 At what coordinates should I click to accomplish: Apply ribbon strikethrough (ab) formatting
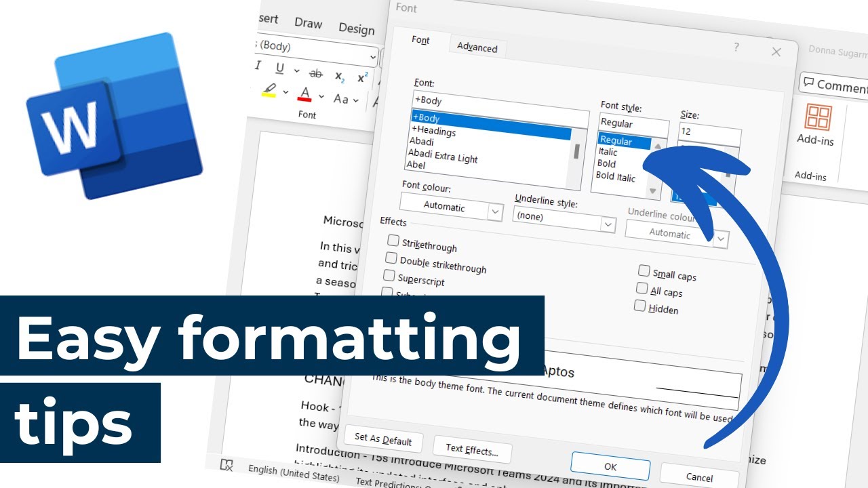click(316, 73)
